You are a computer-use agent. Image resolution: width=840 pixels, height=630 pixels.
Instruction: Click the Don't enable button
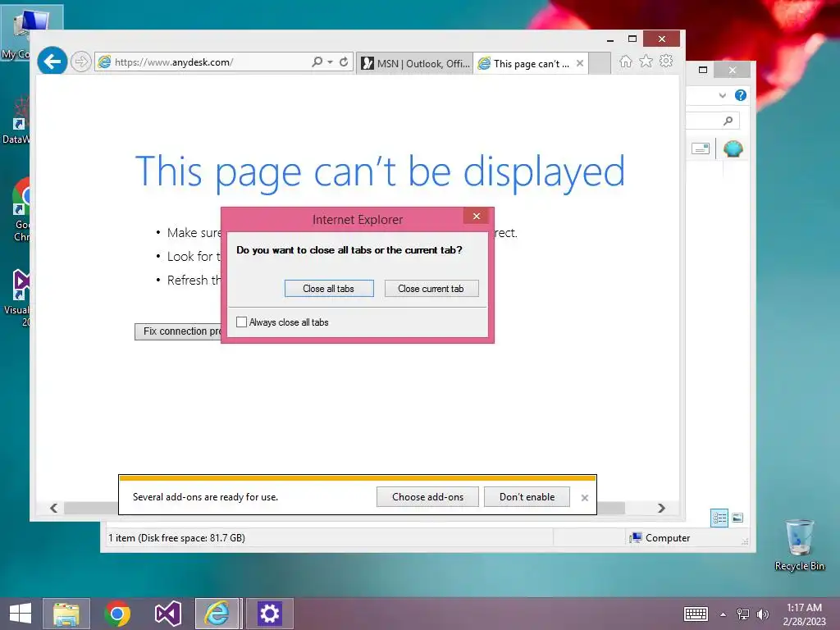[x=527, y=496]
